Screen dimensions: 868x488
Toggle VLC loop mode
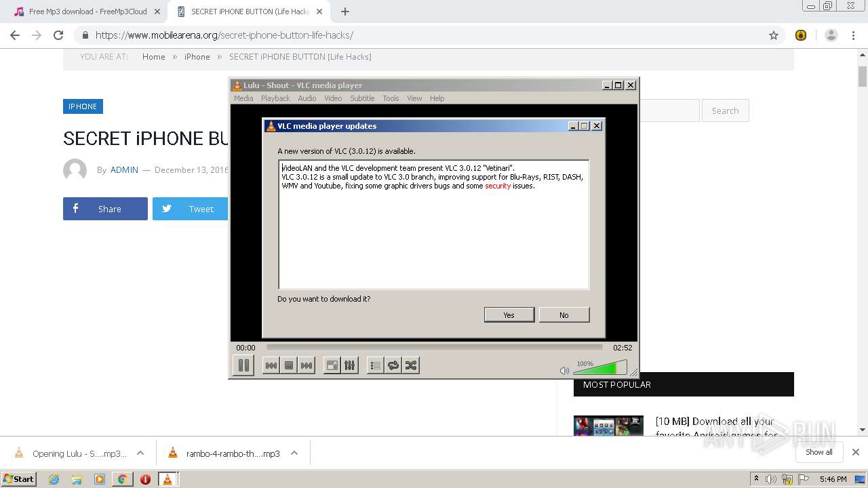point(393,365)
